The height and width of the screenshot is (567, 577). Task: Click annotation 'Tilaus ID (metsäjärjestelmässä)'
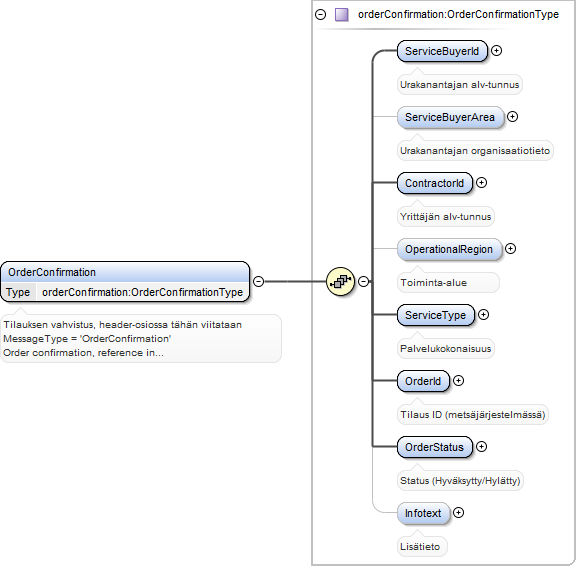click(472, 415)
